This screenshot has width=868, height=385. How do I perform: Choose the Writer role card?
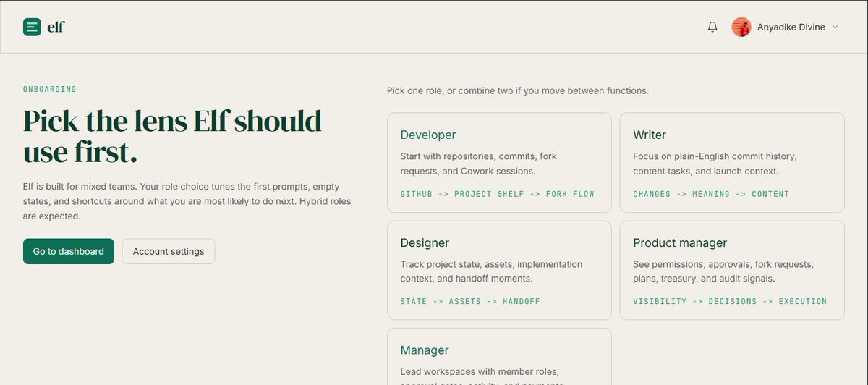tap(732, 163)
